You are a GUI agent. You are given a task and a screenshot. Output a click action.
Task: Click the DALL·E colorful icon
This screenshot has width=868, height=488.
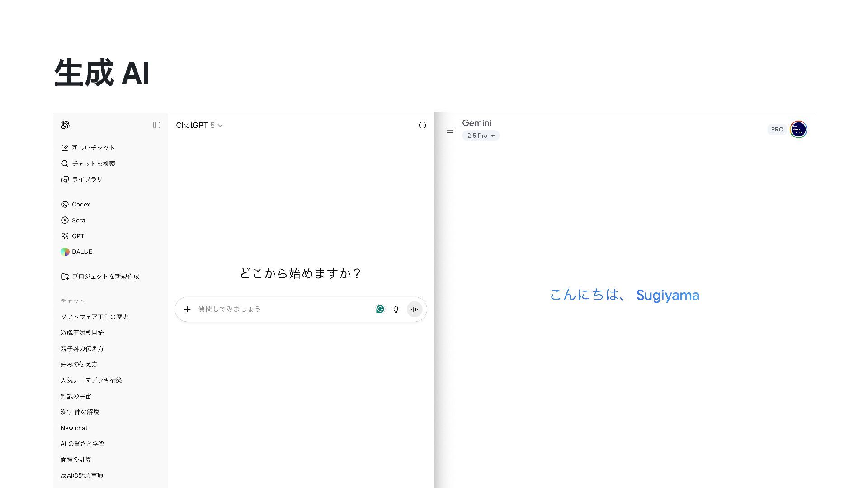pyautogui.click(x=65, y=252)
